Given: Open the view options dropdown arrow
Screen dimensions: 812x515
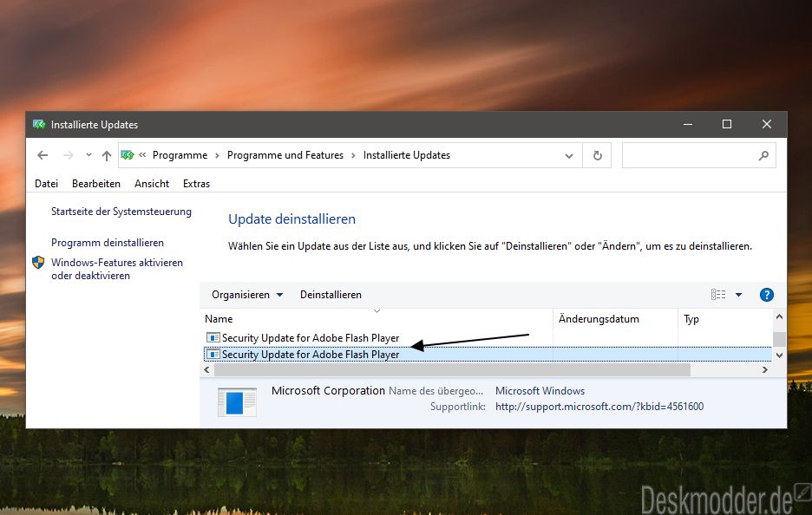Looking at the screenshot, I should coord(738,295).
